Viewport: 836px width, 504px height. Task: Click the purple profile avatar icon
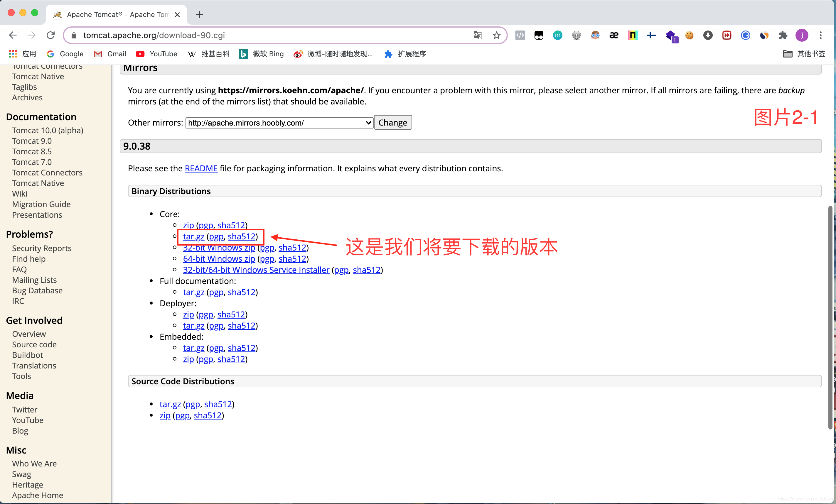pyautogui.click(x=802, y=35)
